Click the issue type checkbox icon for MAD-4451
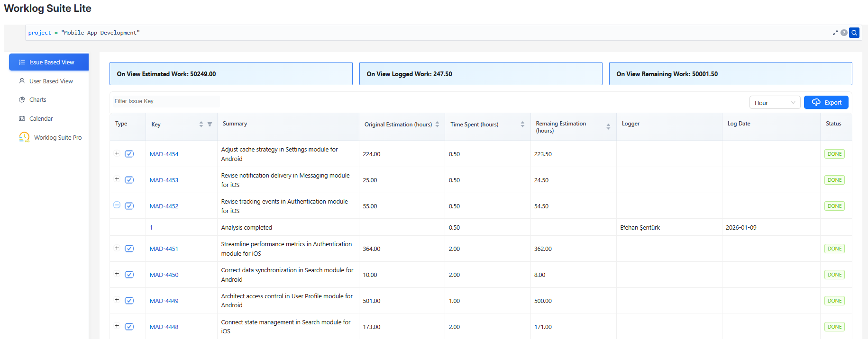This screenshot has height=339, width=868. [x=129, y=249]
